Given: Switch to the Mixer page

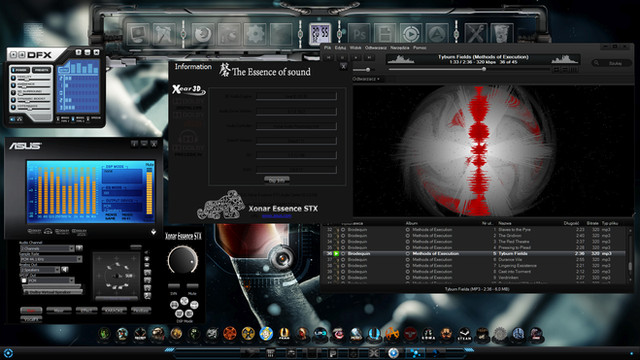Looking at the screenshot, I should coord(59,310).
